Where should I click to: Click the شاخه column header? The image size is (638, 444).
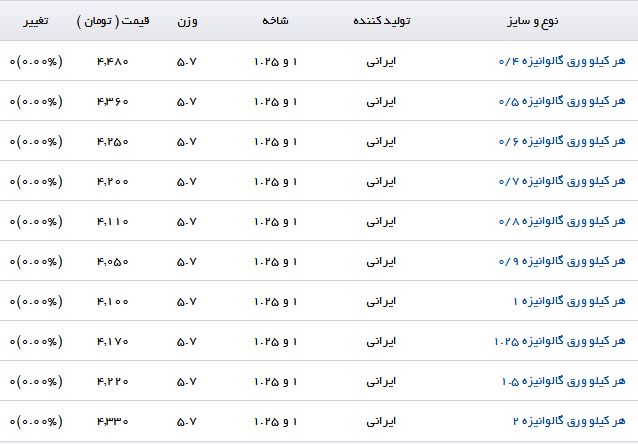click(x=275, y=20)
